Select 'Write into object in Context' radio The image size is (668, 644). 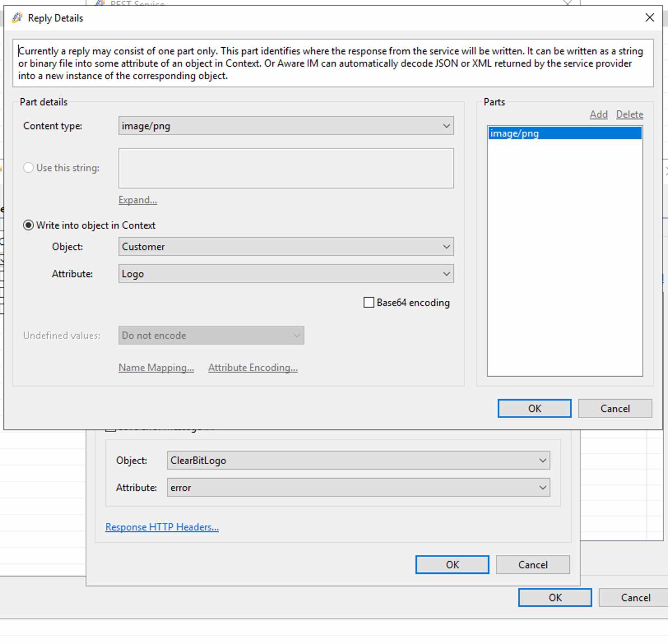[x=28, y=225]
